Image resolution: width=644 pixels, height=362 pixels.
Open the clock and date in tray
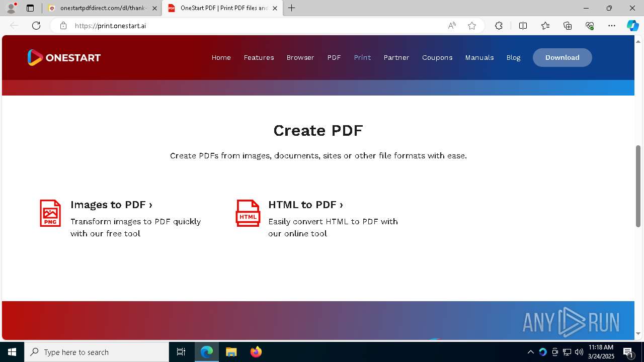(601, 352)
